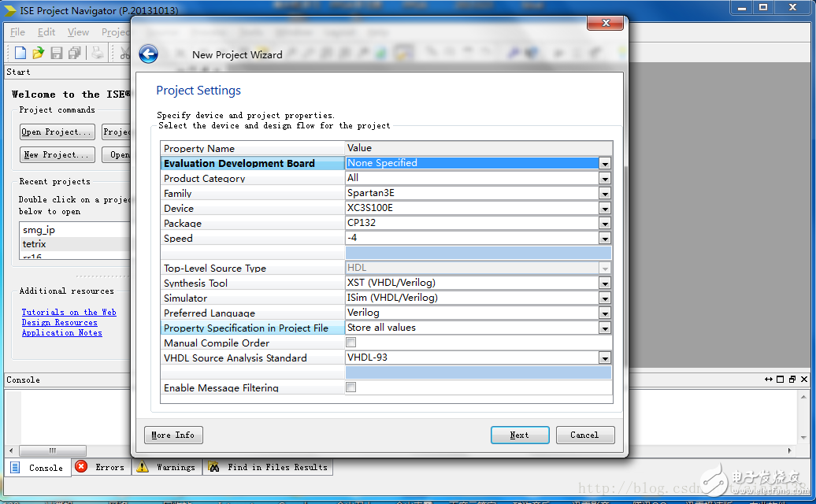816x504 pixels.
Task: Open the Tutorials on the Web link
Action: (69, 312)
